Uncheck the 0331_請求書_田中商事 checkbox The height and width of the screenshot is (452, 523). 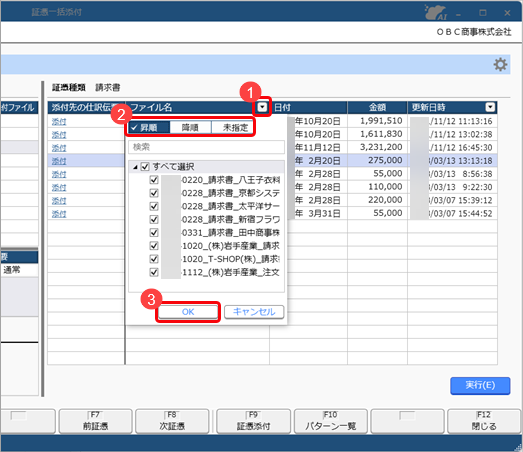pyautogui.click(x=154, y=233)
